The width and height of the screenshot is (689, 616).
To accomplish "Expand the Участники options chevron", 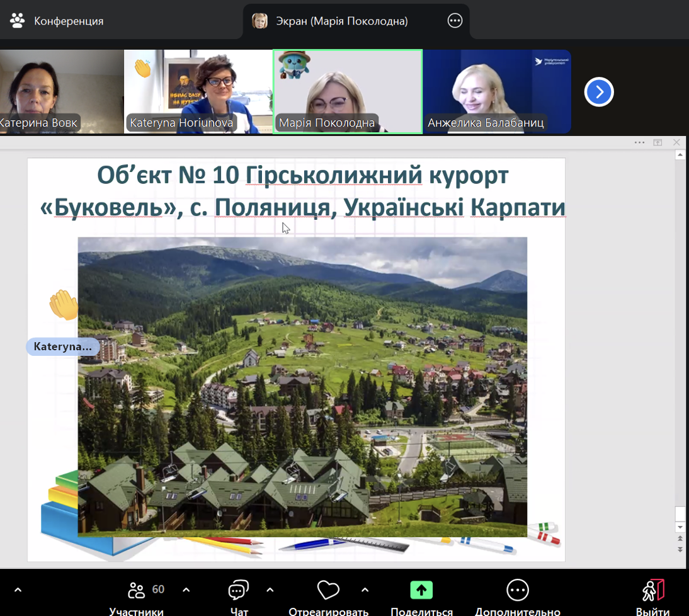I will click(186, 590).
